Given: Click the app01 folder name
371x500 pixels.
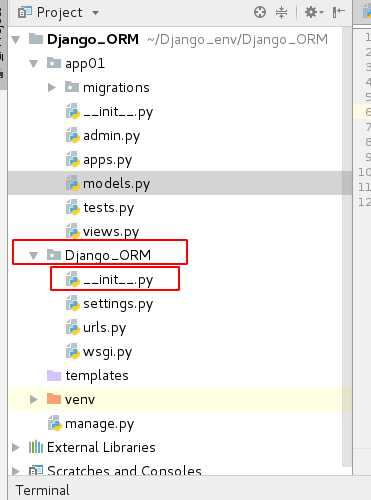Looking at the screenshot, I should 85,64.
